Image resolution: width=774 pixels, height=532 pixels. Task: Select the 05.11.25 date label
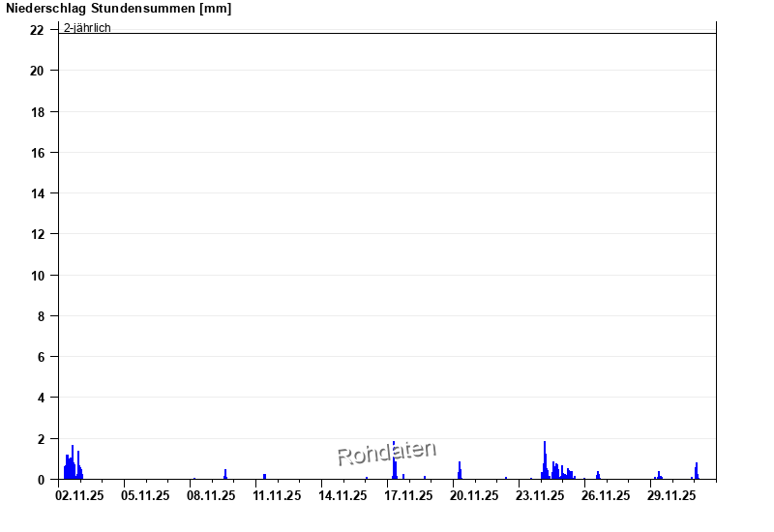click(145, 495)
